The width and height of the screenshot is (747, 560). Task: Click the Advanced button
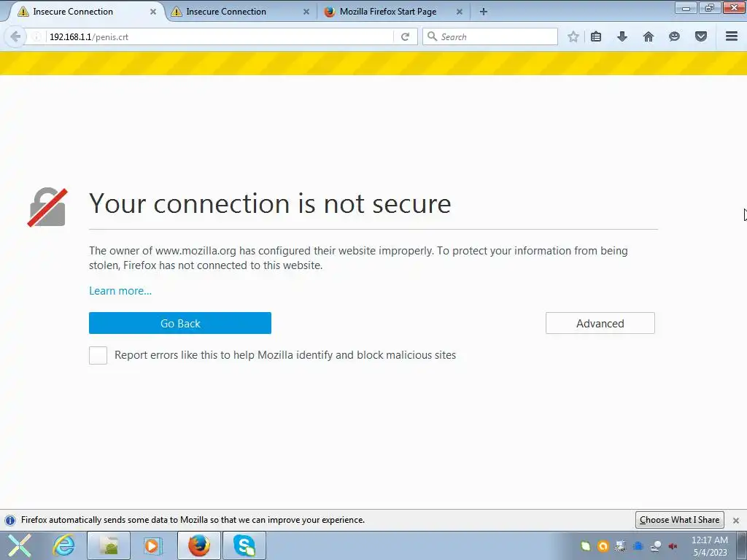[x=600, y=323]
